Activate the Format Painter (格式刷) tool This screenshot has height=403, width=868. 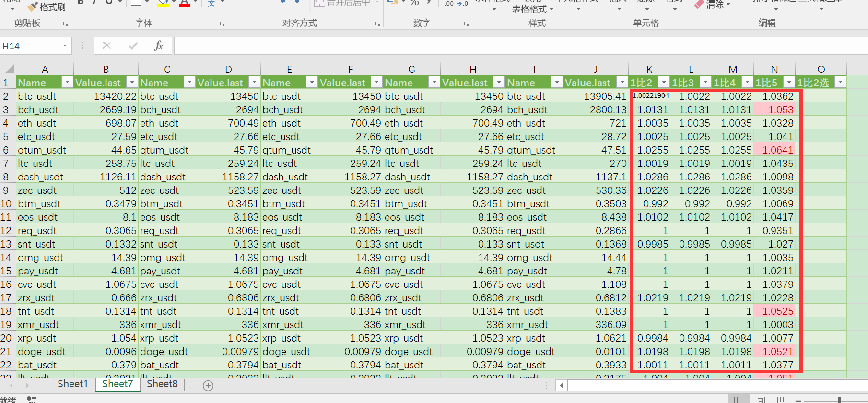(x=47, y=6)
